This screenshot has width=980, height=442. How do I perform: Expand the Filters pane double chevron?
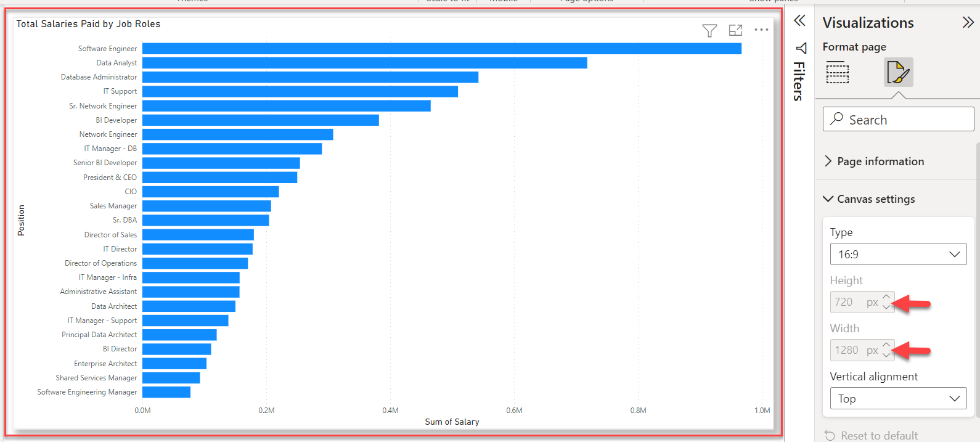799,21
